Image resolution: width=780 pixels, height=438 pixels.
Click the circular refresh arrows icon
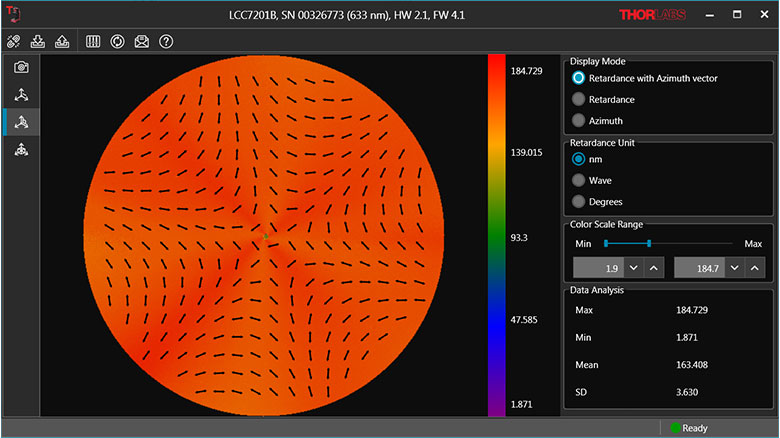pyautogui.click(x=117, y=41)
